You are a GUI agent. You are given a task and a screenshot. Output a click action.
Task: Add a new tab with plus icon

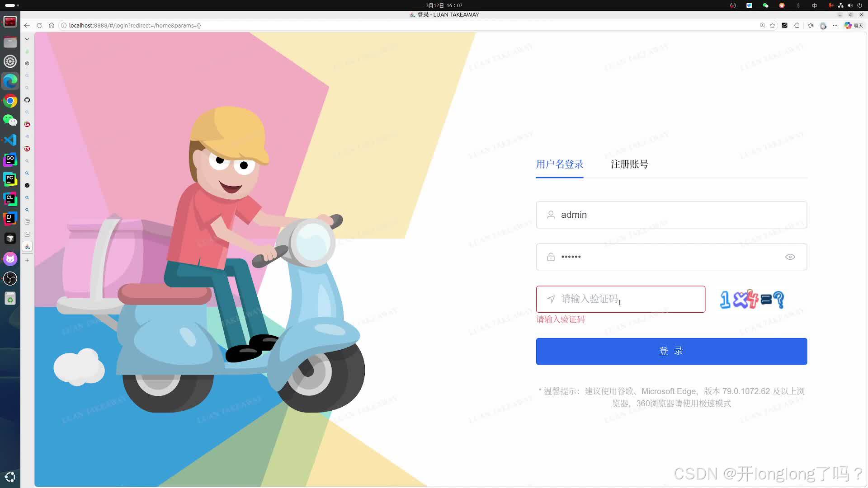coord(27,260)
